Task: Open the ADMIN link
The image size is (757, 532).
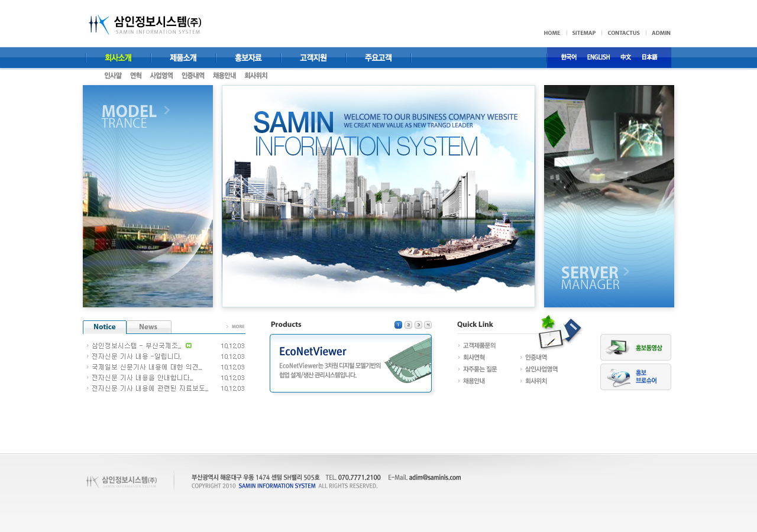Action: 661,33
